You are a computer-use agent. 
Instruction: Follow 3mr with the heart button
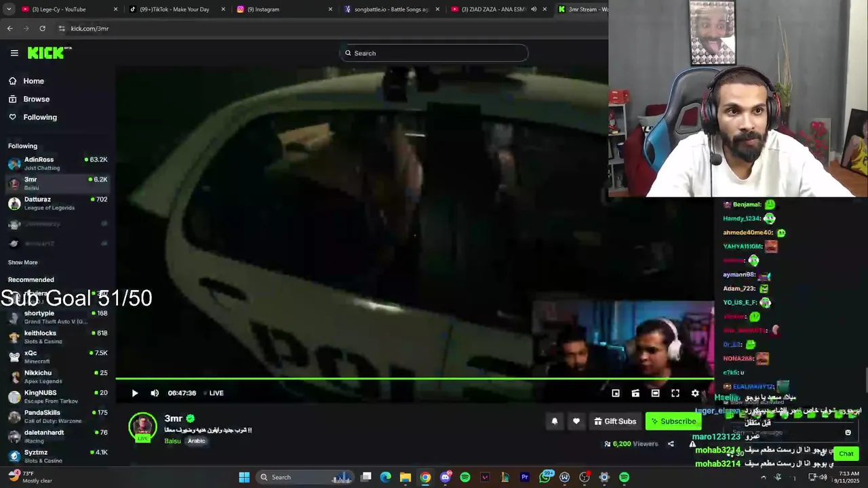pos(576,422)
